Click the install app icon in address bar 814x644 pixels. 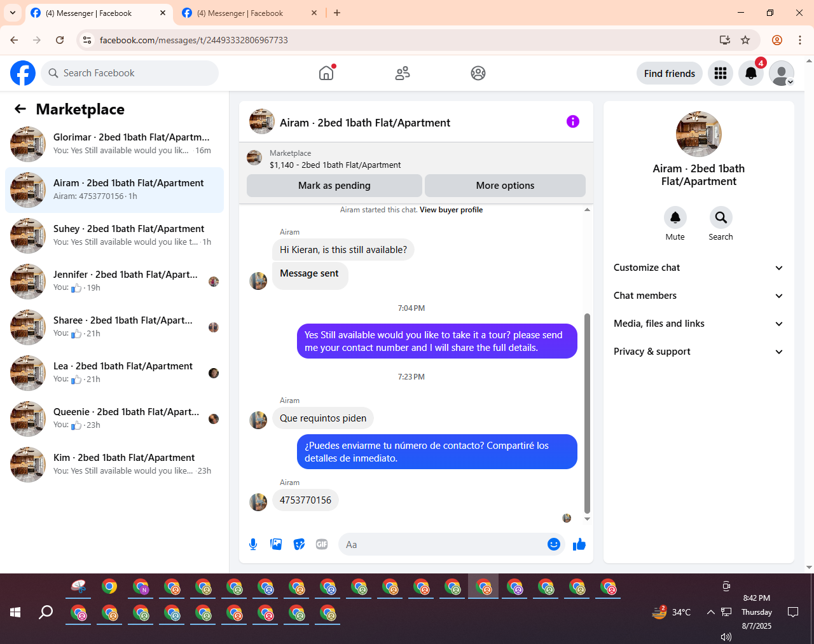click(x=725, y=40)
